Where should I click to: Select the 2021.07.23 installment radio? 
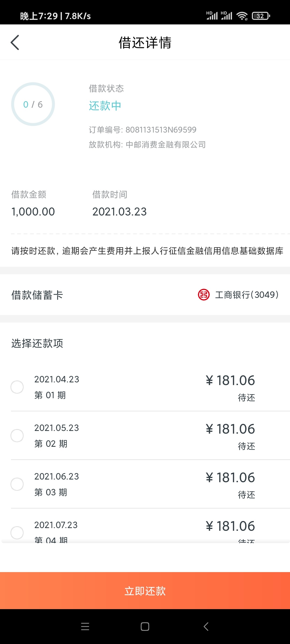click(17, 533)
